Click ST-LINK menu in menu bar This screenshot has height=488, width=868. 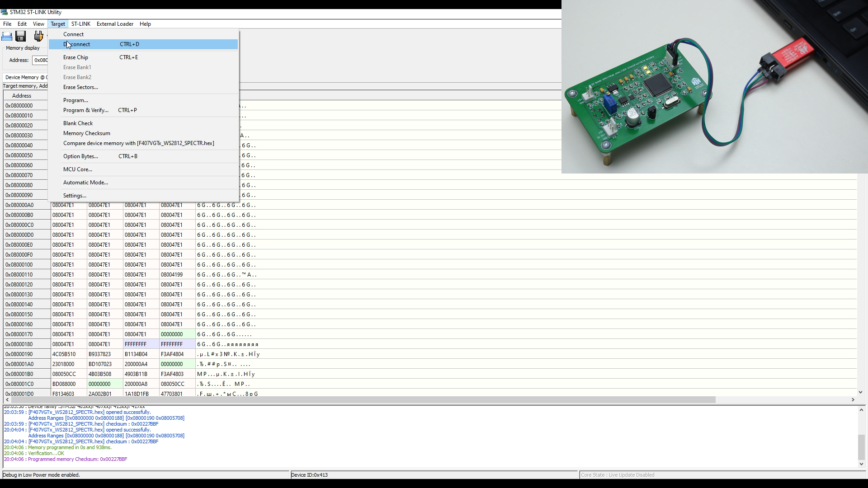click(80, 24)
